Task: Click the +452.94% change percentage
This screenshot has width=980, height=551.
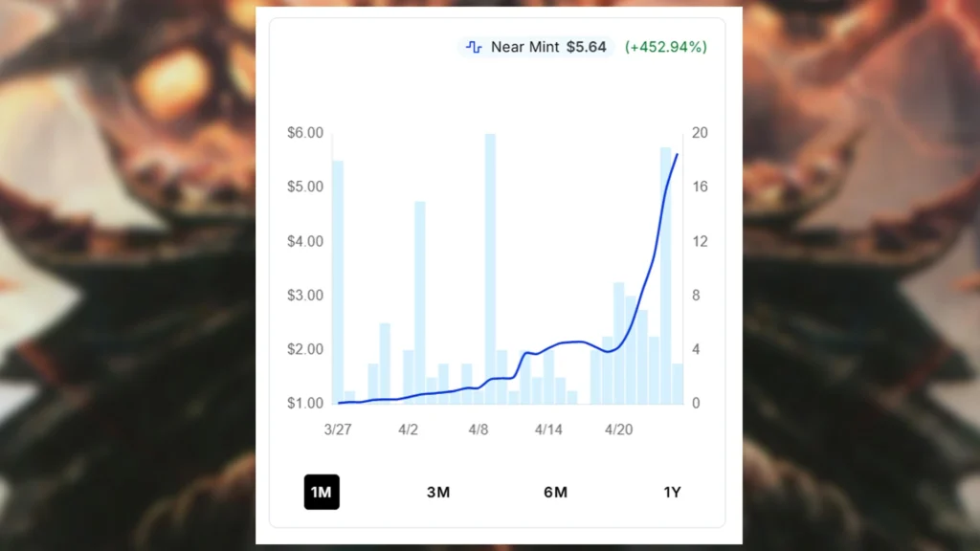Action: [x=666, y=47]
